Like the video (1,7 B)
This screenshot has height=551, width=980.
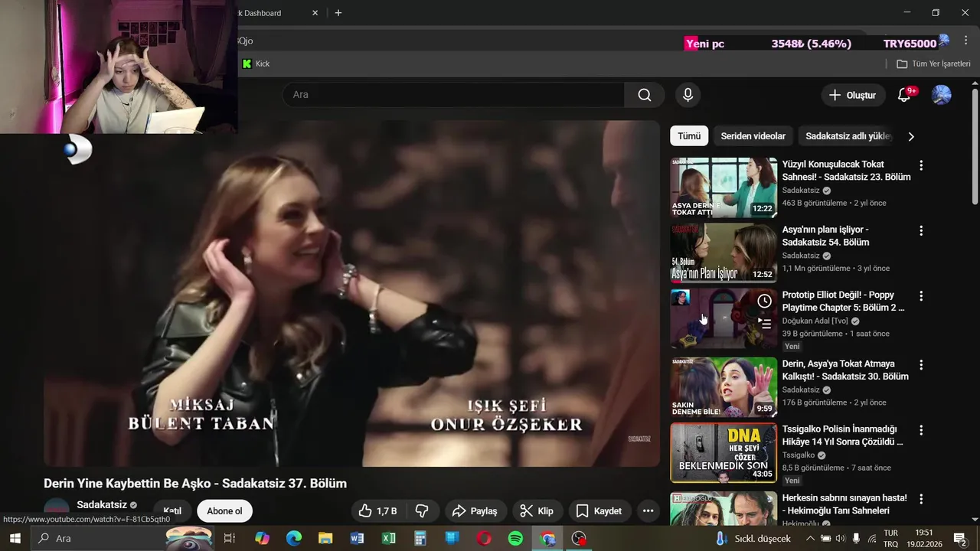coord(378,511)
